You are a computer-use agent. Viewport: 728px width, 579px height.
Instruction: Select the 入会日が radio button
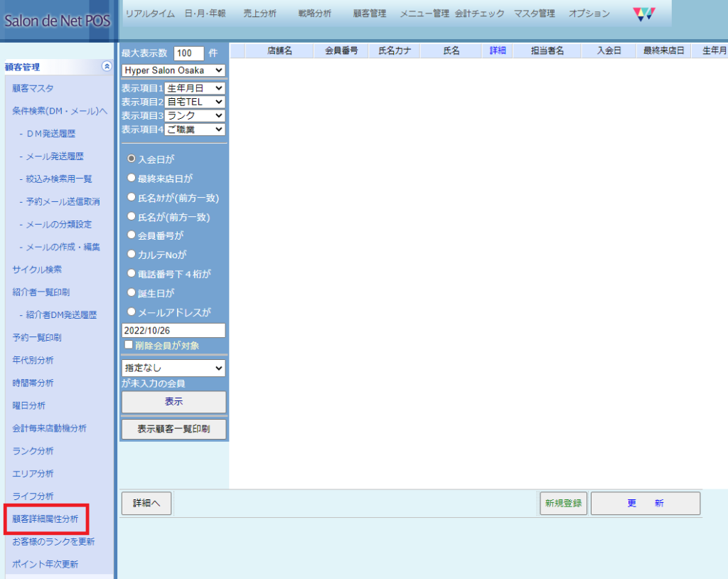pos(131,159)
